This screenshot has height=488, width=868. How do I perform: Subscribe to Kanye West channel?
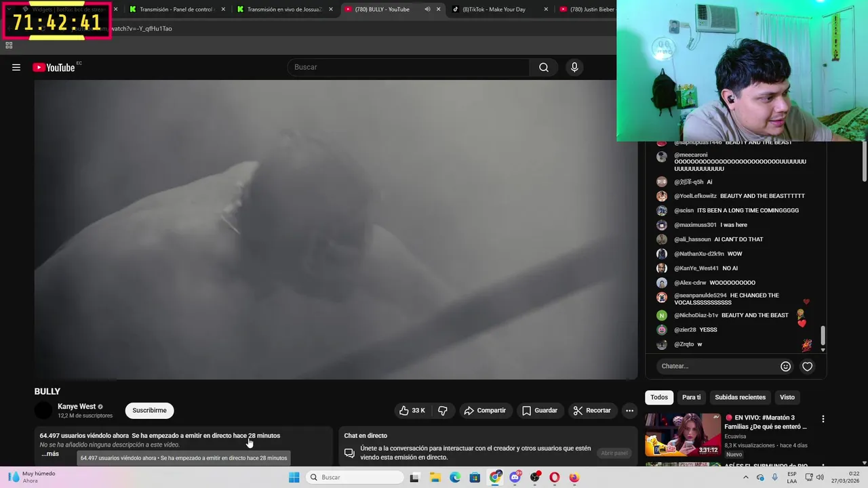tap(149, 410)
